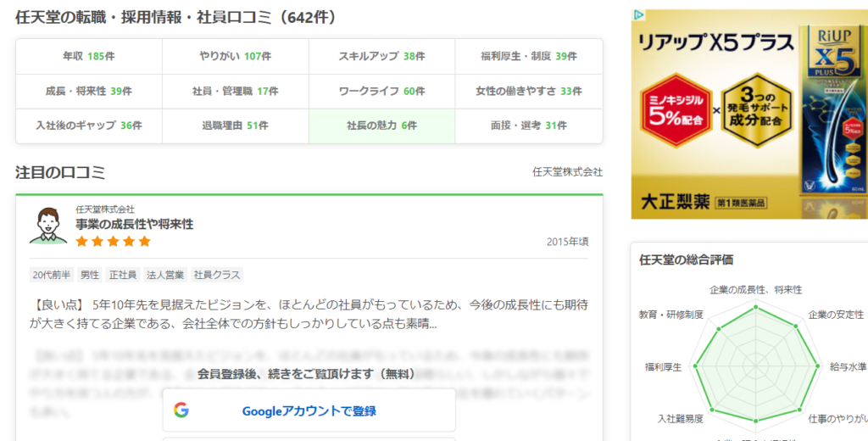Select the 福利厚生・制度 39件 category
Screen dimensions: 868x441
pyautogui.click(x=529, y=56)
